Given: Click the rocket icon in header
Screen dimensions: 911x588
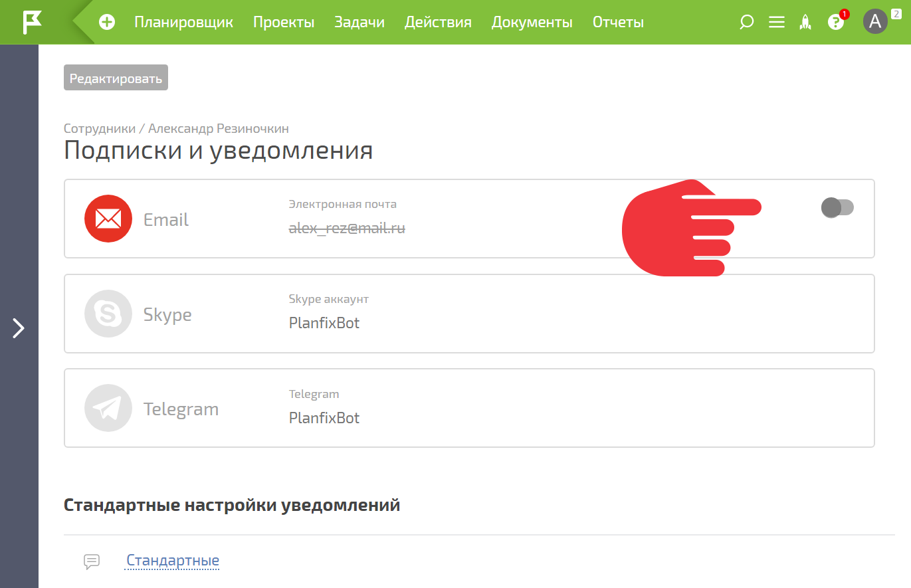Looking at the screenshot, I should coord(805,22).
